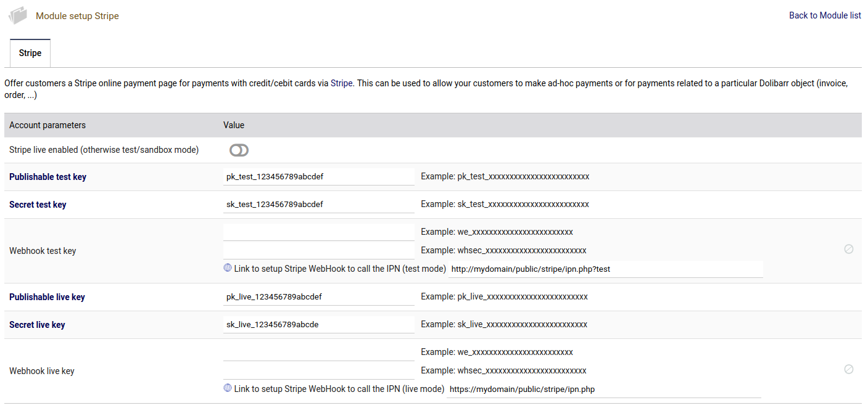Click the globe icon beside test mode IPN link
This screenshot has height=408, width=868.
click(x=228, y=268)
